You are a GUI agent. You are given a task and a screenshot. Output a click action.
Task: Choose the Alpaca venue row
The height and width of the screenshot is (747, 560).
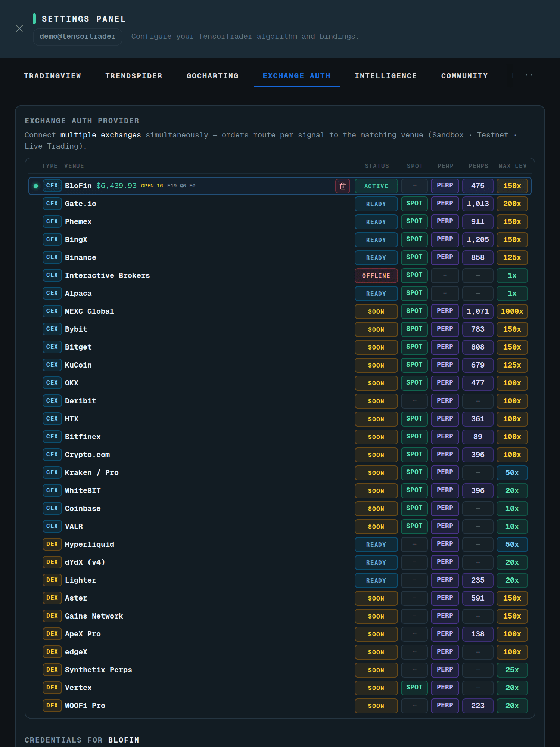[x=280, y=294]
